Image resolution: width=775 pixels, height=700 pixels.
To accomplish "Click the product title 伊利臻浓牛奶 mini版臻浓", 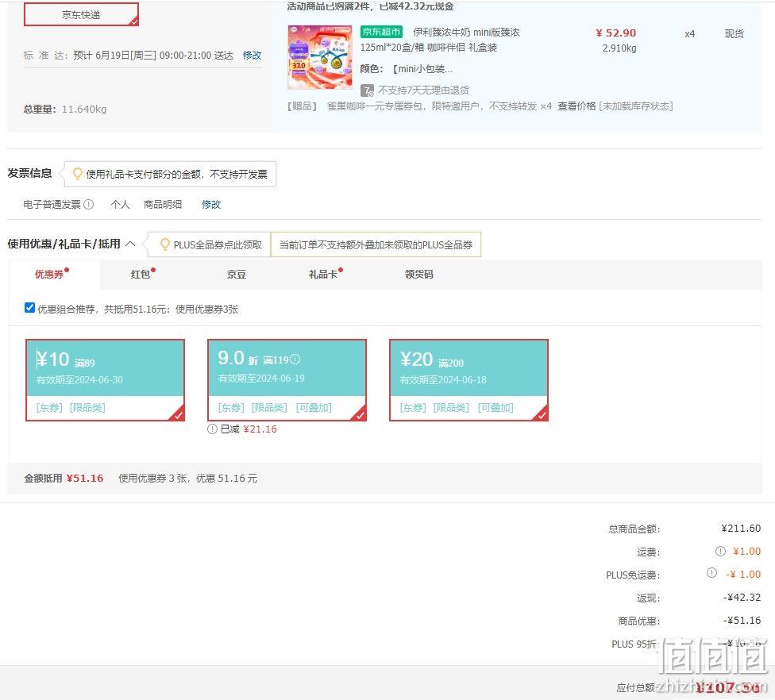I will 466,33.
